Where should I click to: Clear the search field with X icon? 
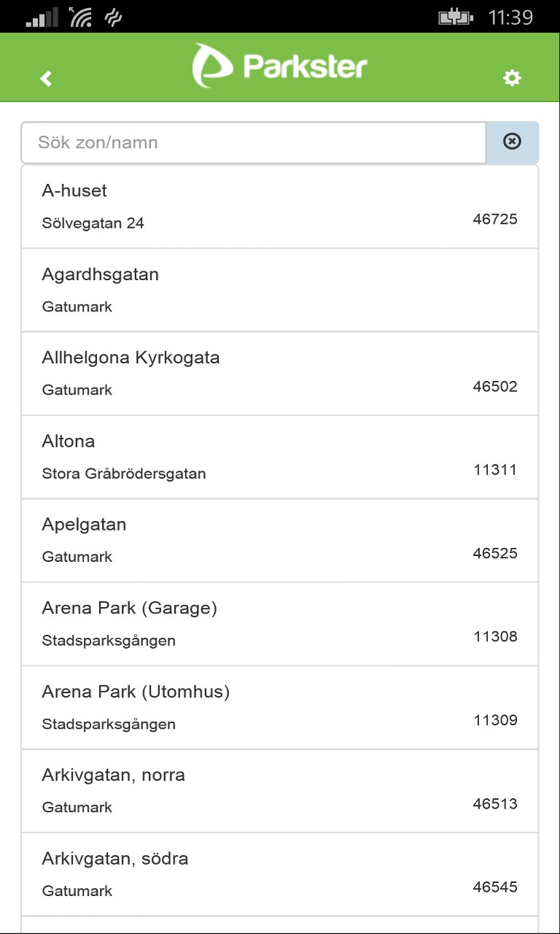tap(513, 142)
